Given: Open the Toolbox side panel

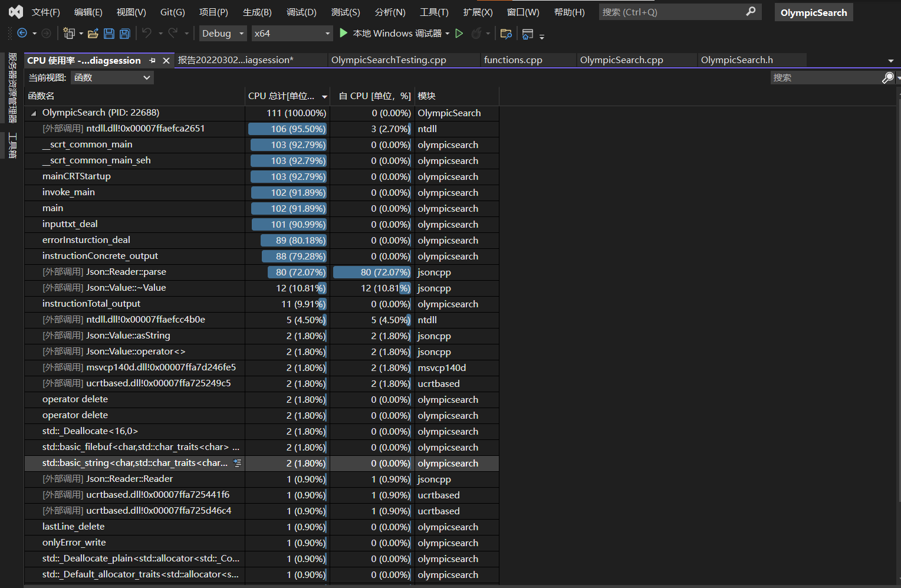Looking at the screenshot, I should [12, 146].
